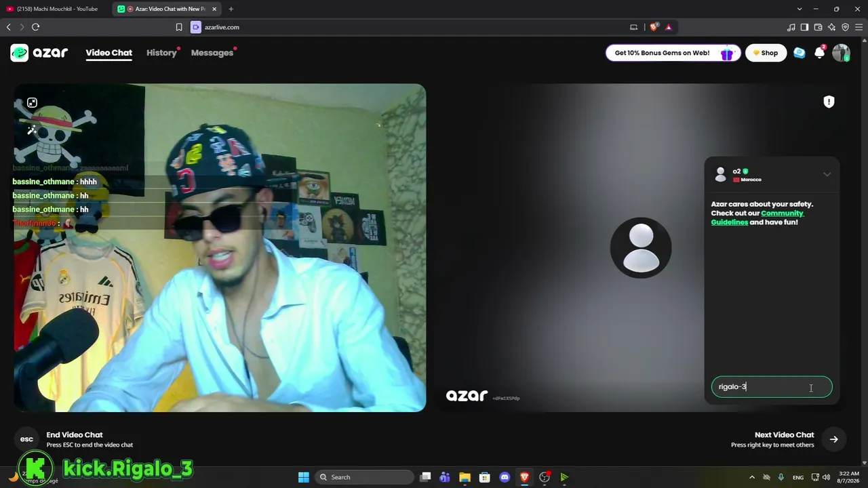Click the install app icon in address bar
The width and height of the screenshot is (868, 488).
click(634, 27)
